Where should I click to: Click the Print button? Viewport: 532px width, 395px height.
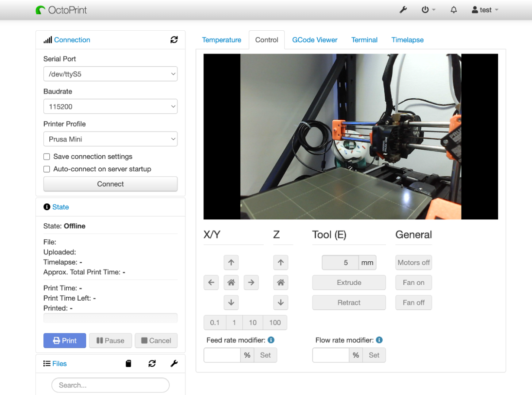(x=64, y=340)
